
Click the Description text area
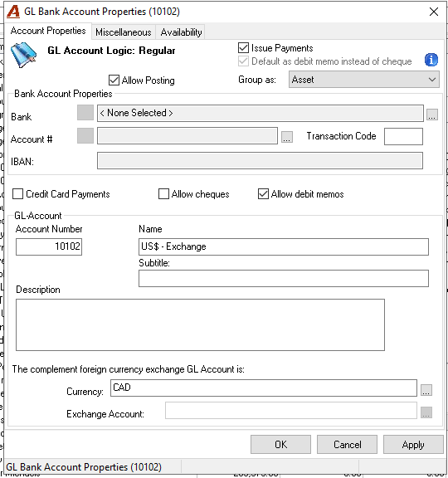(200, 324)
